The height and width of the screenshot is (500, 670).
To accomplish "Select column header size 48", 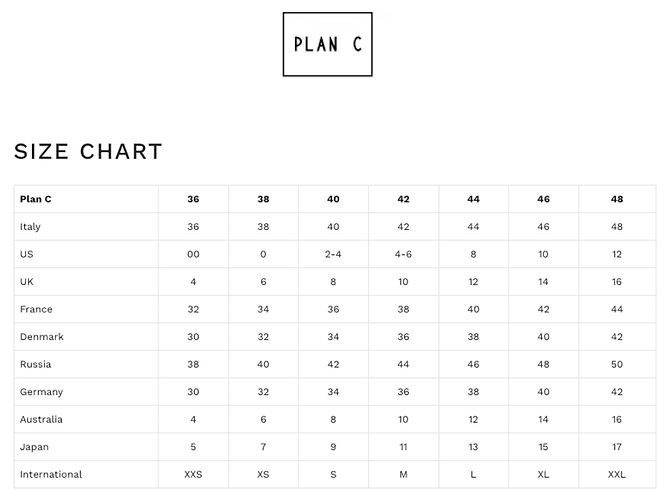I will (x=617, y=199).
